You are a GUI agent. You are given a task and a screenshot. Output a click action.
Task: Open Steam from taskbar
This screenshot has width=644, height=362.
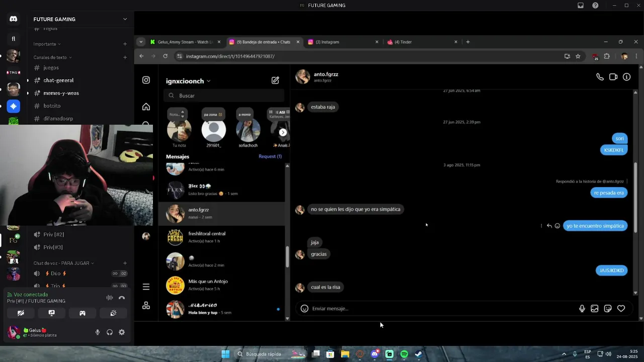point(419,354)
